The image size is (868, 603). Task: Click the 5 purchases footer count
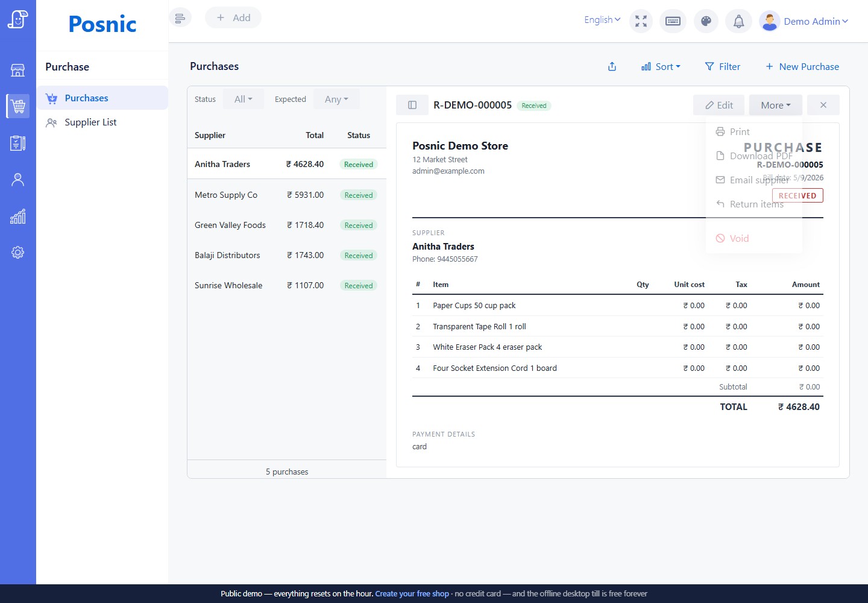tap(287, 472)
